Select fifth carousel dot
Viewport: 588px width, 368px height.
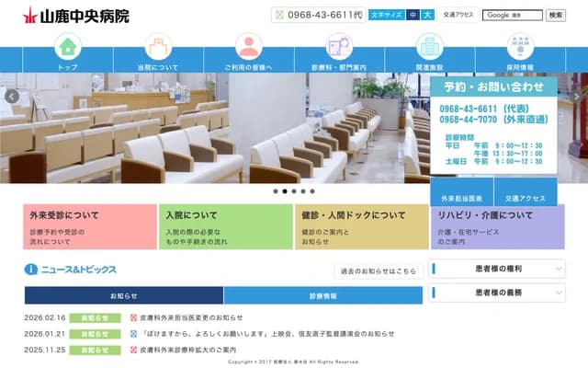(x=312, y=191)
